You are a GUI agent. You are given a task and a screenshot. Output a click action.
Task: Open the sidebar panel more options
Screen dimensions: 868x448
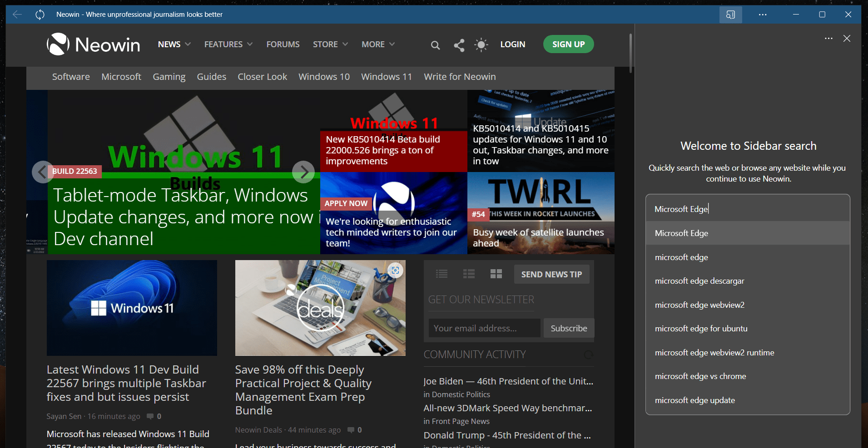pos(828,39)
